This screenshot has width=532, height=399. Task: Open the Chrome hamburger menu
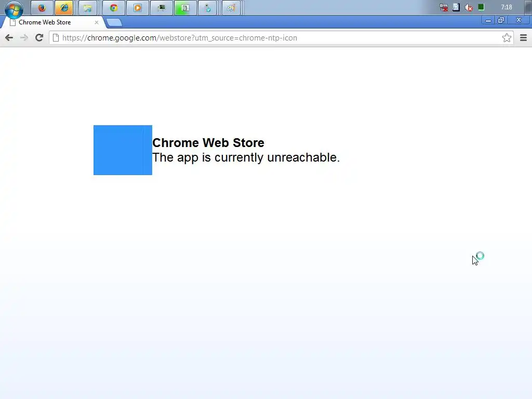tap(523, 37)
